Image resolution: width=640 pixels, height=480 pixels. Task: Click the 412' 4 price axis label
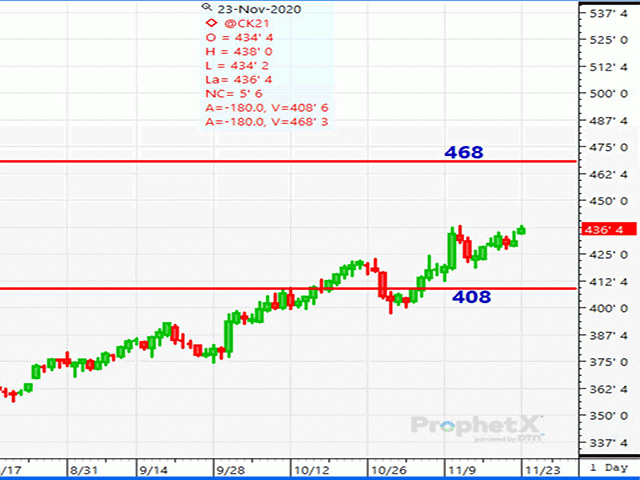tap(608, 282)
